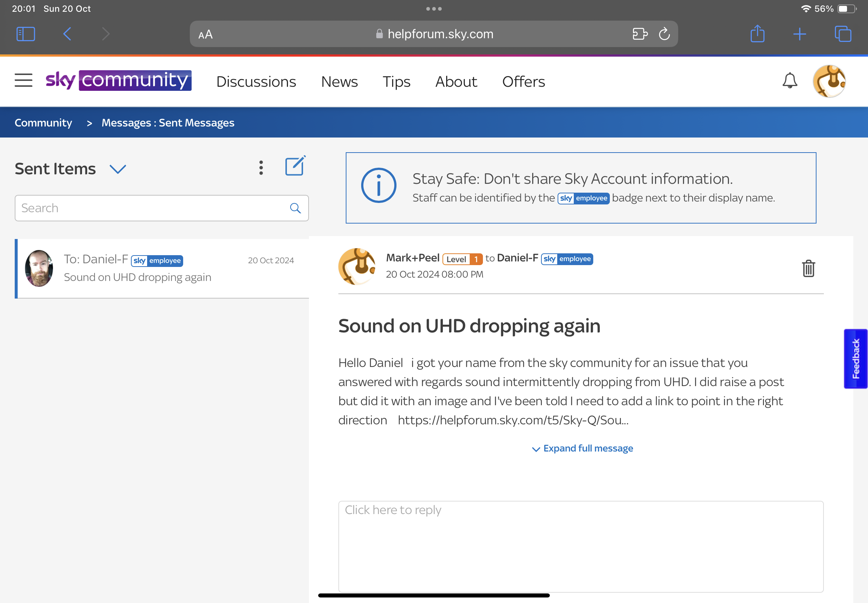
Task: Go to the Offers menu item
Action: 523,82
